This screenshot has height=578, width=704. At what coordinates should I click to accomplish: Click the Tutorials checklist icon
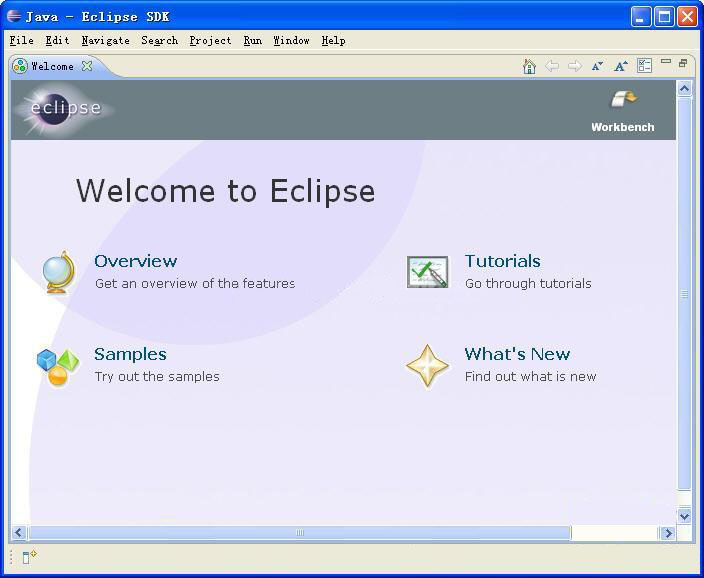(x=427, y=272)
